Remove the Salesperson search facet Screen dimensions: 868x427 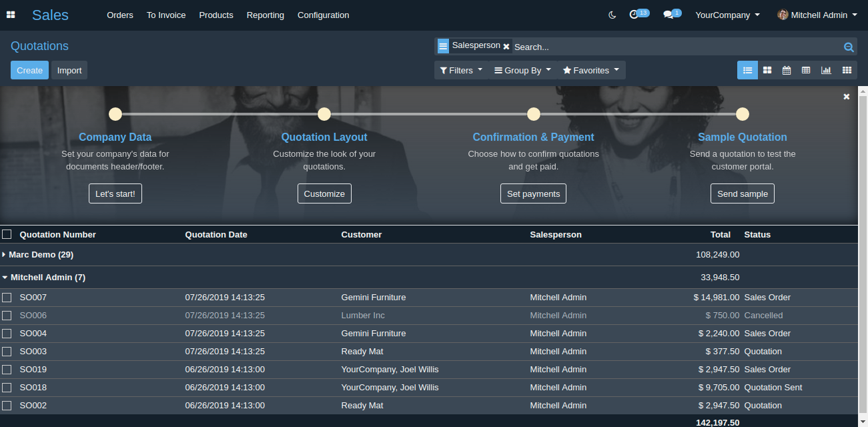(x=506, y=47)
